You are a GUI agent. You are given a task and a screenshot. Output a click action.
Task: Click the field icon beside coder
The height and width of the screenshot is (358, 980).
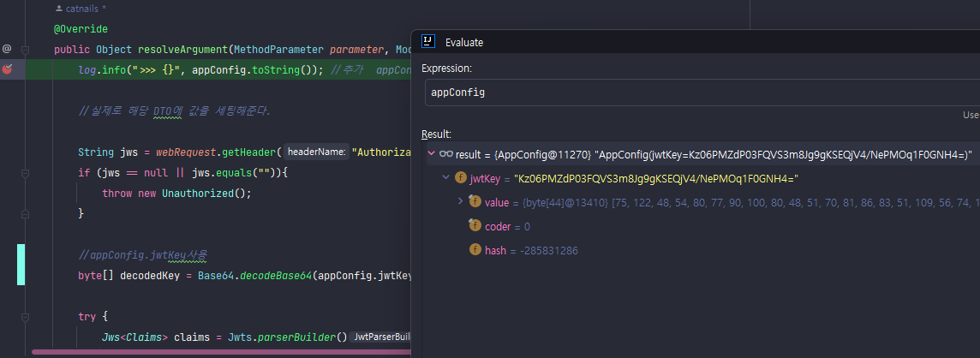(x=475, y=226)
